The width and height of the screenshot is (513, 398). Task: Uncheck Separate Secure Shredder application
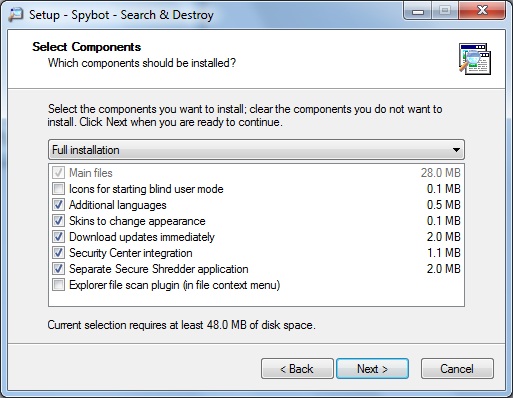coord(58,269)
